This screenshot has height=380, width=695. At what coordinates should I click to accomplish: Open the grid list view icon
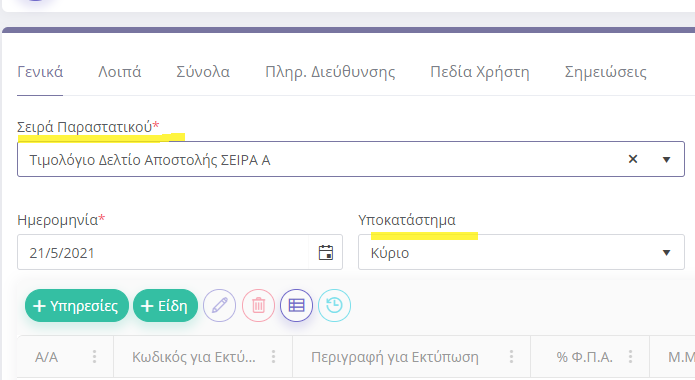point(297,306)
